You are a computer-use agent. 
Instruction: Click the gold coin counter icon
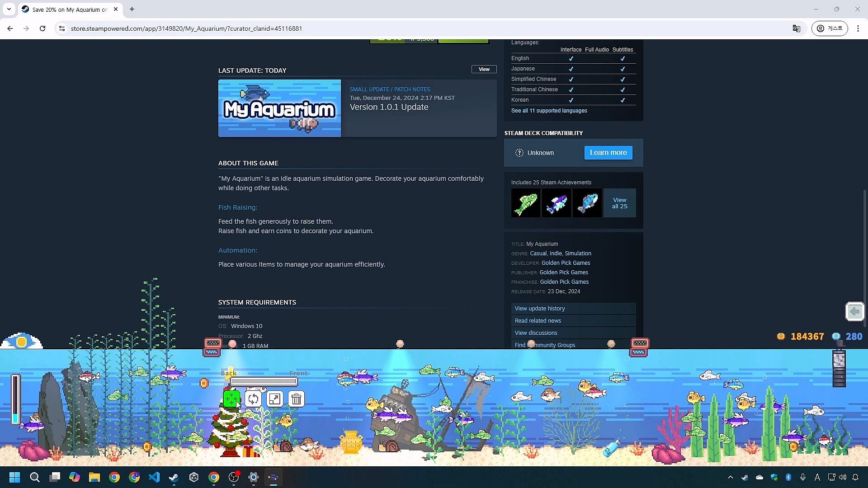[781, 336]
